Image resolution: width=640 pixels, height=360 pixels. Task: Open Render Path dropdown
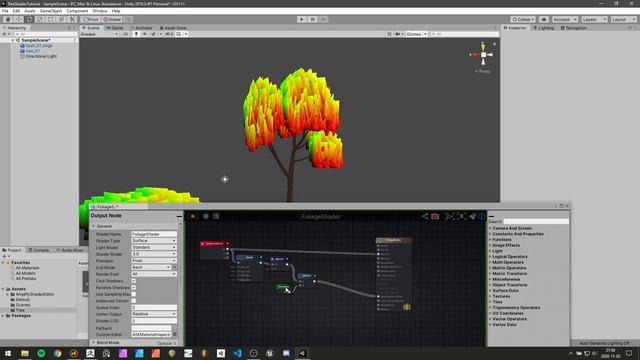(x=154, y=274)
